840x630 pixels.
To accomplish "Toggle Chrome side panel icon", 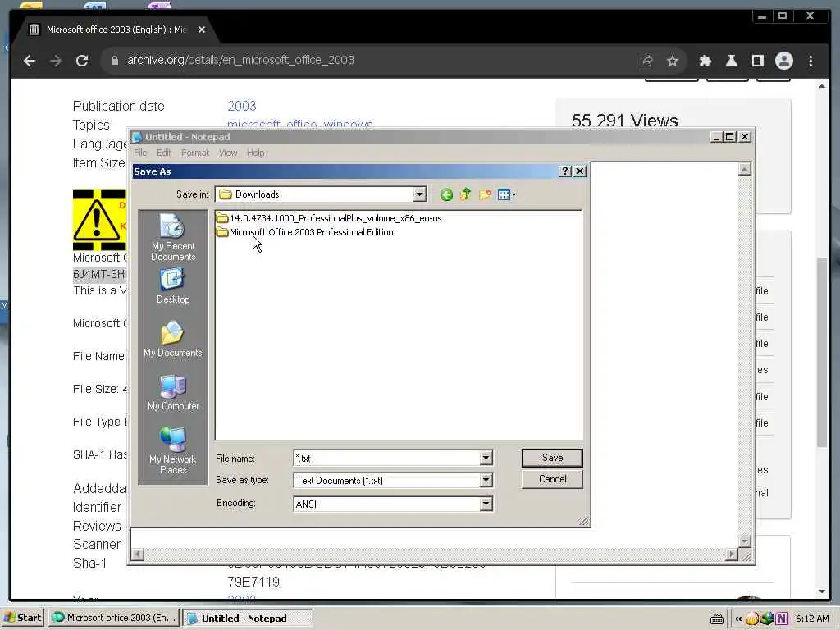I will tap(757, 61).
